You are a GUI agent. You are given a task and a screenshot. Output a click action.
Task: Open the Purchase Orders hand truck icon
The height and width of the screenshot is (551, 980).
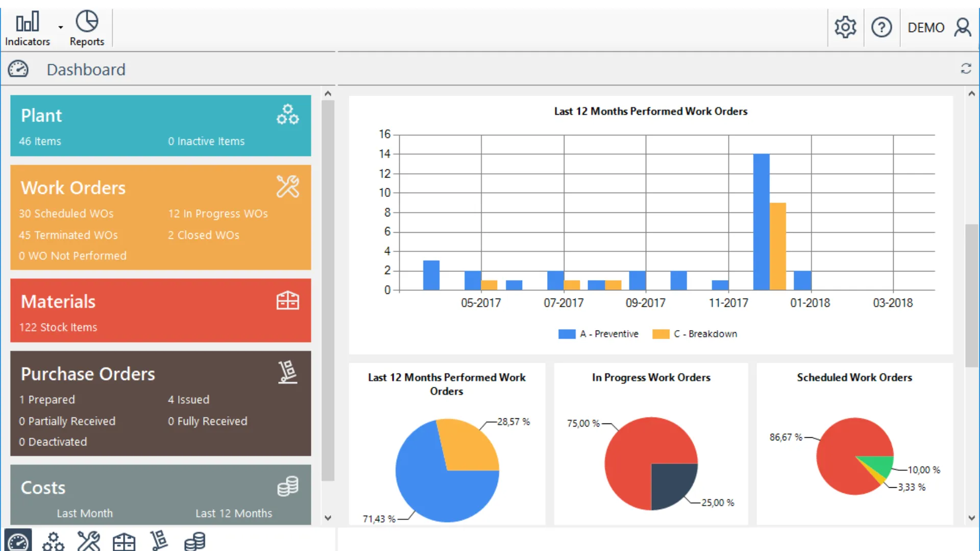(288, 372)
